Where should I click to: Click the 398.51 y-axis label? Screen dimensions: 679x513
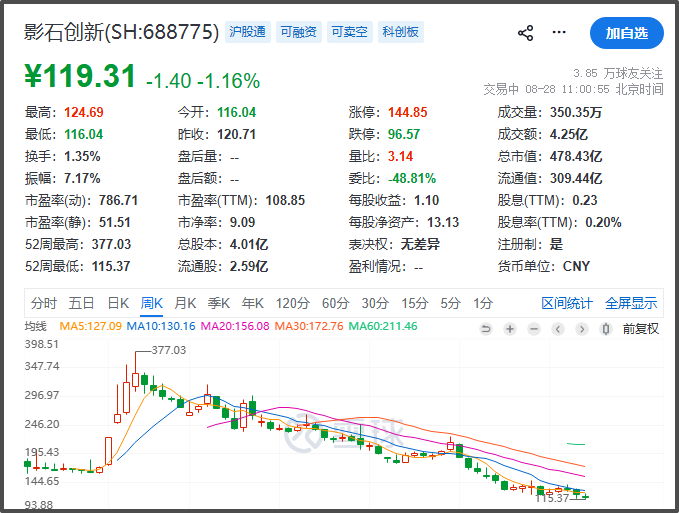point(42,345)
